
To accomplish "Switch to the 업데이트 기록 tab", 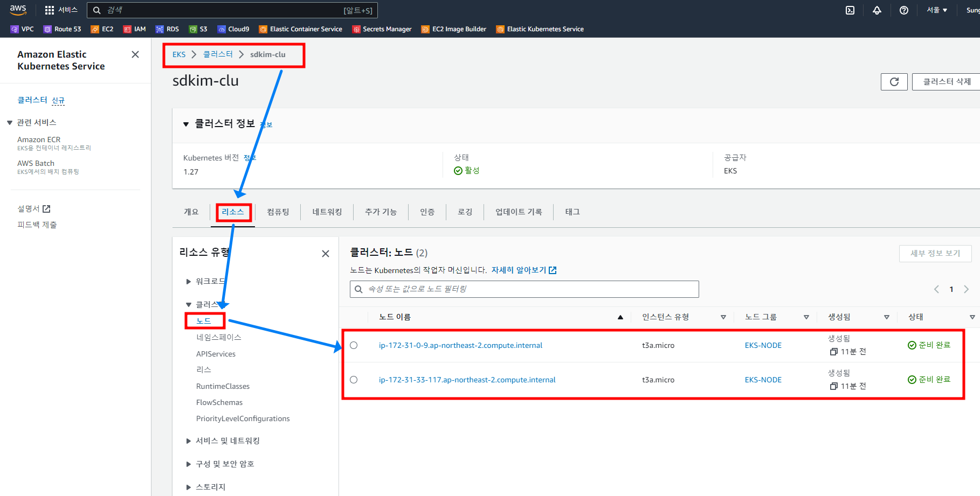I will pos(519,212).
